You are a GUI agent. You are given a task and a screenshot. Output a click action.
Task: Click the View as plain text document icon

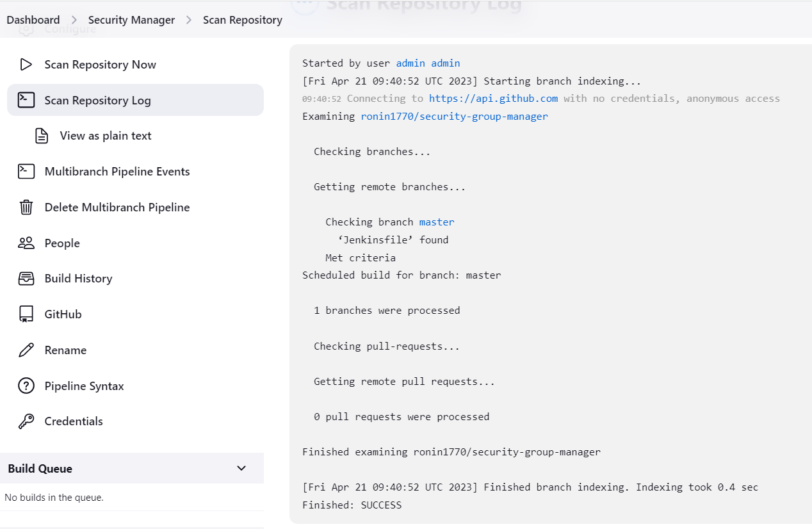pyautogui.click(x=42, y=136)
